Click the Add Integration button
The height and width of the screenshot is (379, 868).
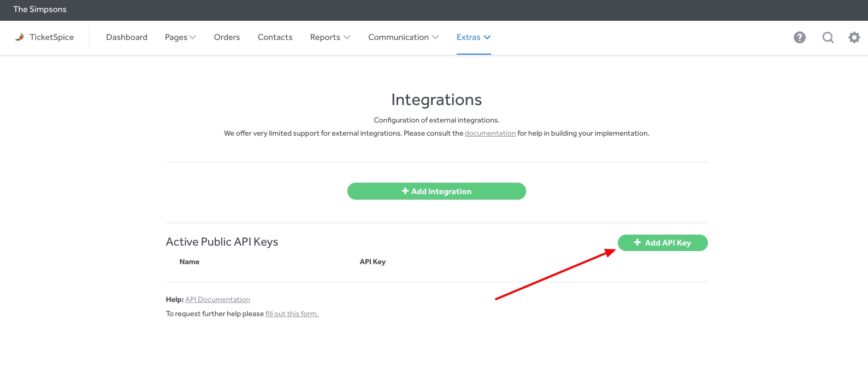pos(436,191)
